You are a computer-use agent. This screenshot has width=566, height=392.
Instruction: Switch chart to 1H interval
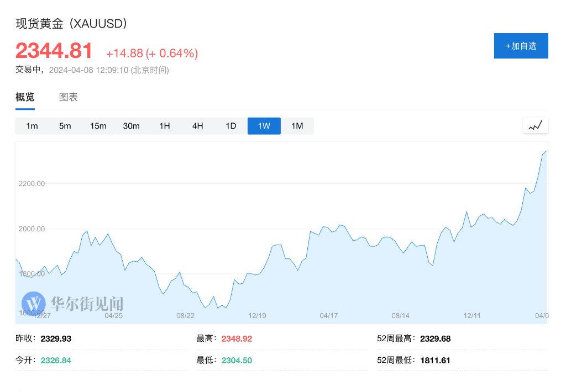pos(165,126)
